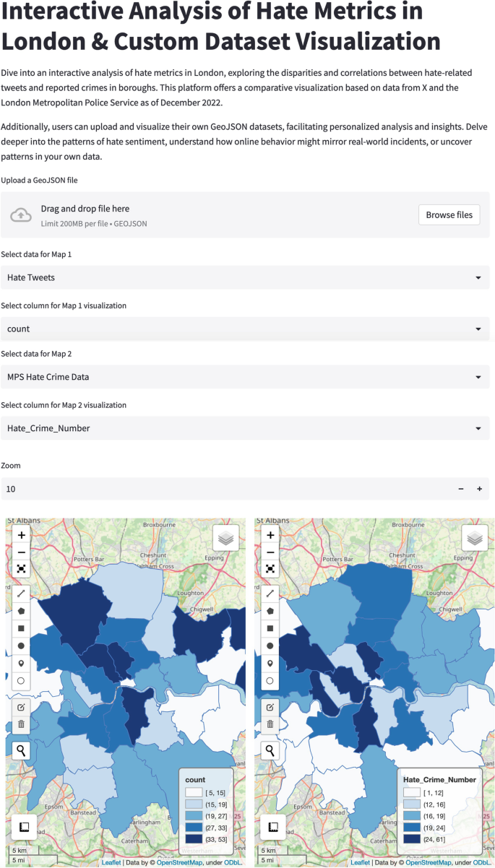This screenshot has width=495, height=868.
Task: Select the polyline draw tool on Map 1
Action: [x=20, y=593]
